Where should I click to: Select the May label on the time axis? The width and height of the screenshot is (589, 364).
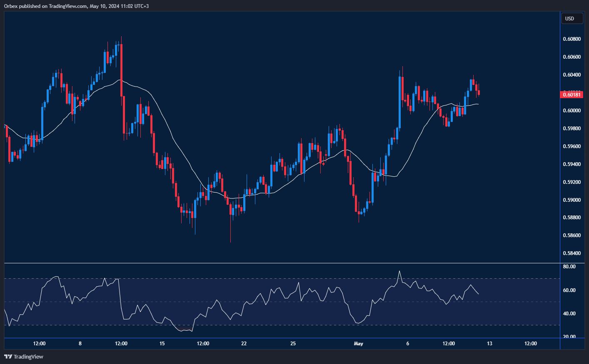(358, 344)
